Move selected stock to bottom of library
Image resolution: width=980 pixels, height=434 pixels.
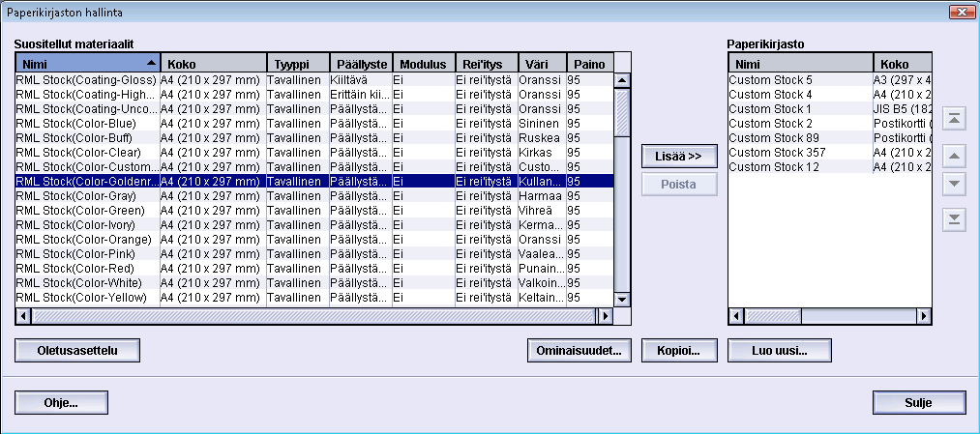pyautogui.click(x=954, y=219)
